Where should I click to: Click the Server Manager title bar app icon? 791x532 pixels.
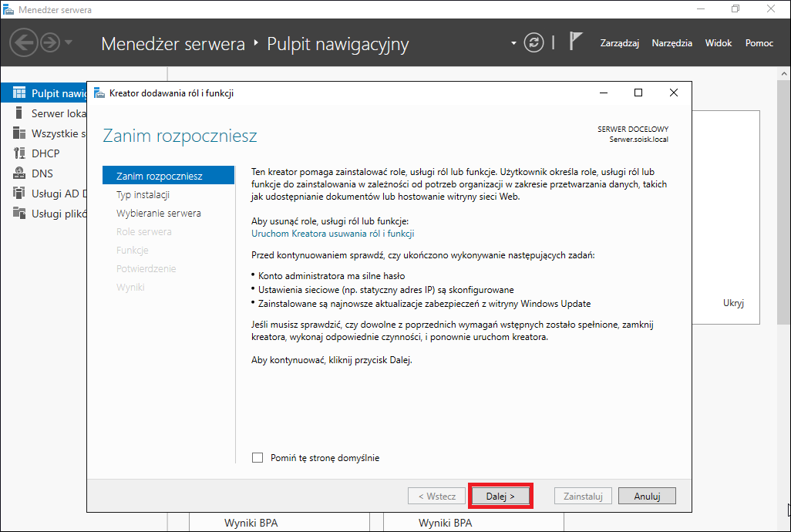pyautogui.click(x=8, y=9)
